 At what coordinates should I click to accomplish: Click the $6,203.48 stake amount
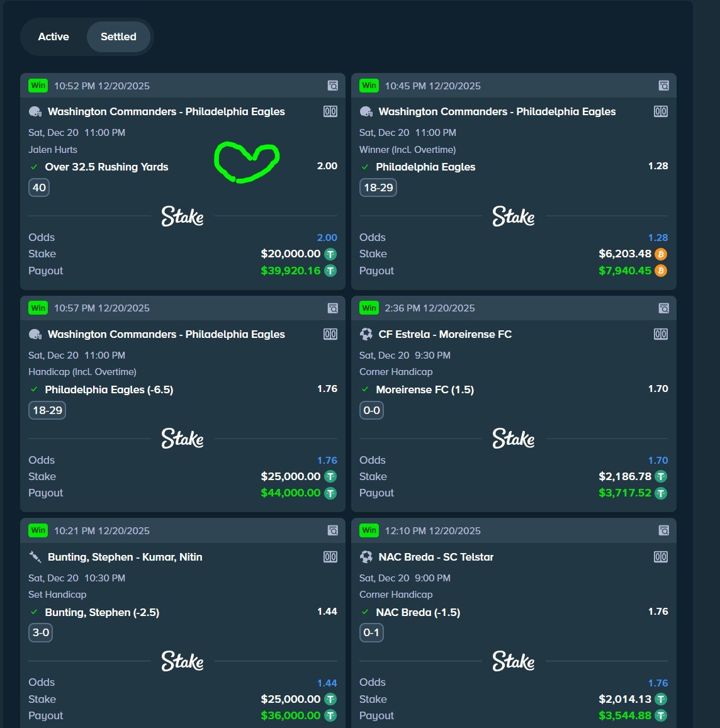[x=625, y=254]
